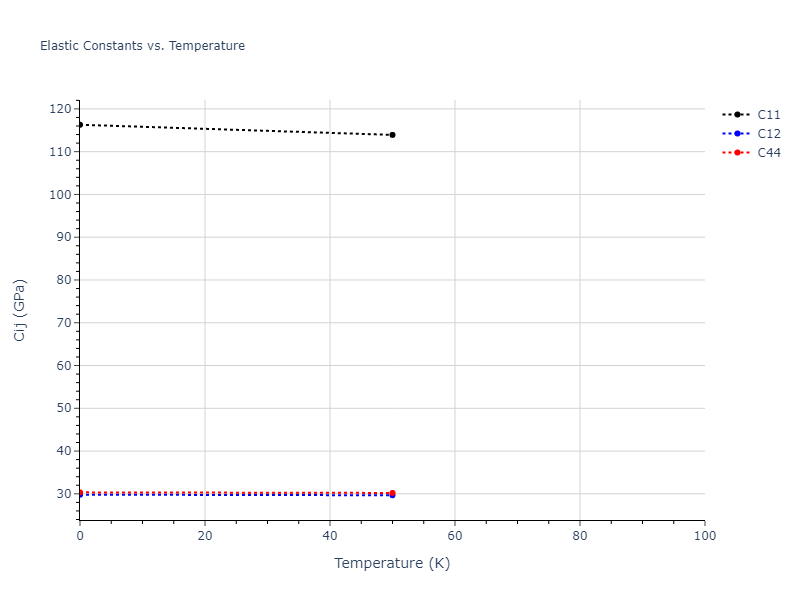
Task: Click the x-axis tick label 60
Action: pos(455,536)
